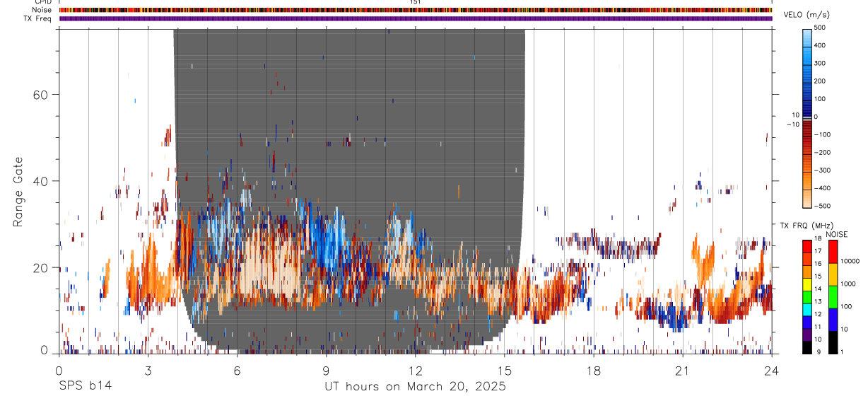Click the UT hours on March 20, 2025 title

[415, 386]
